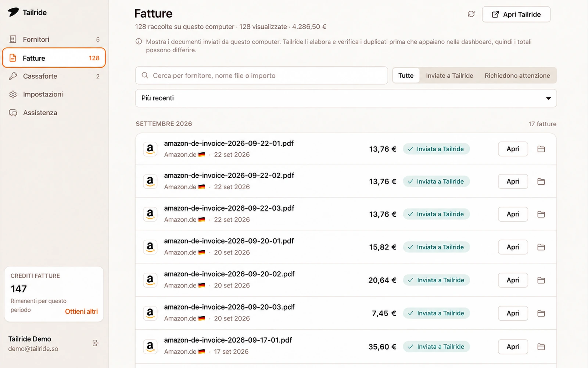This screenshot has height=368, width=588.
Task: Show folder for amazon-de-invoice-2026-09-22-02.pdf
Action: [541, 181]
